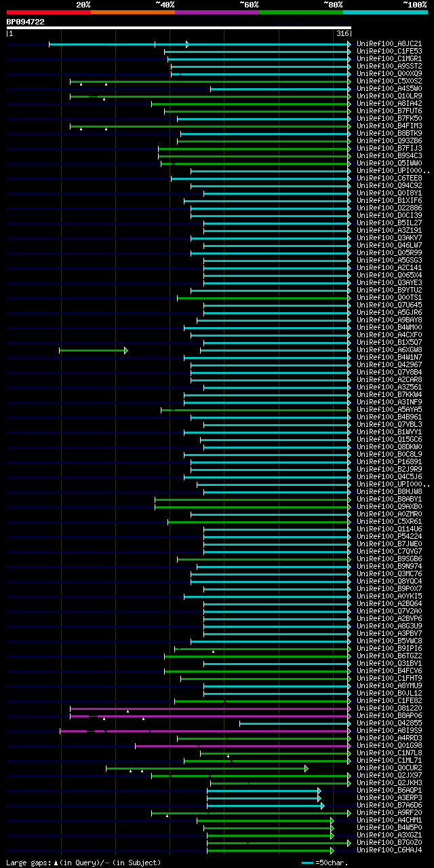Select the UniRef100_Q7VBL3 label
Screen dimensions: 434x868
(x=389, y=425)
